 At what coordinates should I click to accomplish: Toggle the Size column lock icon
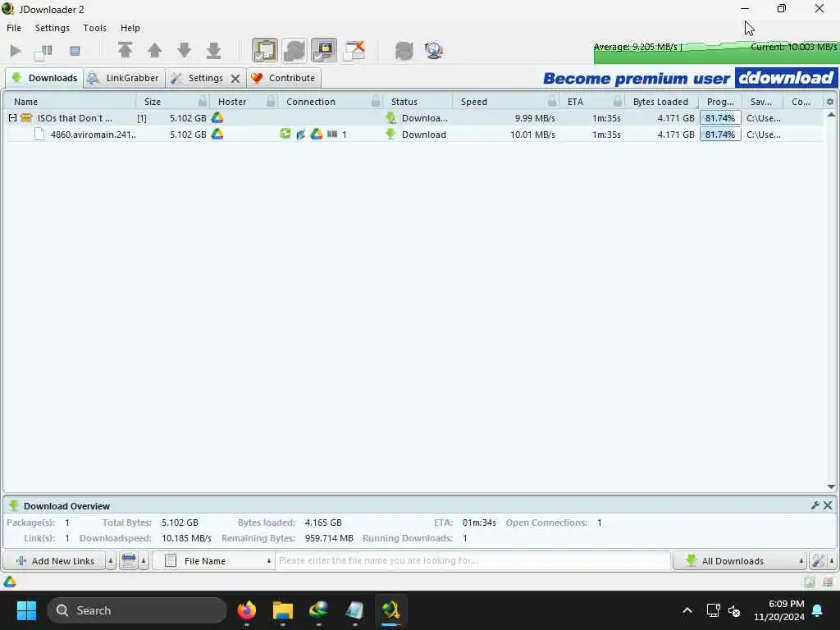coord(202,101)
